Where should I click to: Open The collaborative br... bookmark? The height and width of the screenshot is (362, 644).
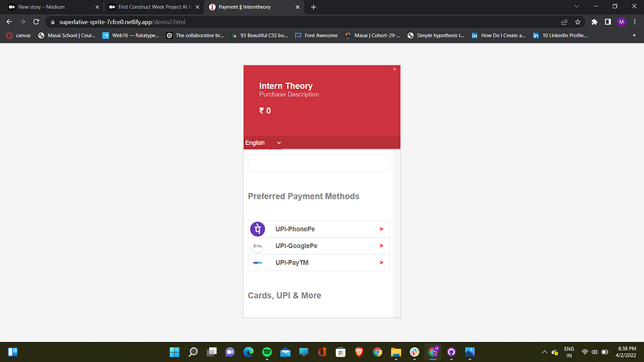tap(195, 36)
